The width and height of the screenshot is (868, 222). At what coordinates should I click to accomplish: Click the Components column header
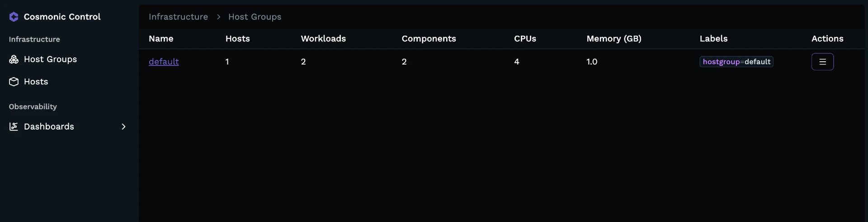click(429, 38)
